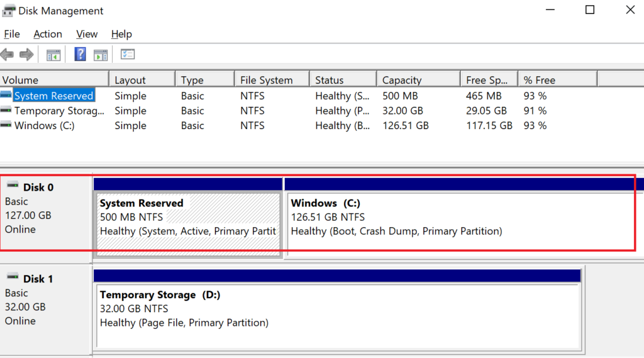Viewport: 644px width, 358px height.
Task: Sort by the Type column header
Action: pos(205,79)
